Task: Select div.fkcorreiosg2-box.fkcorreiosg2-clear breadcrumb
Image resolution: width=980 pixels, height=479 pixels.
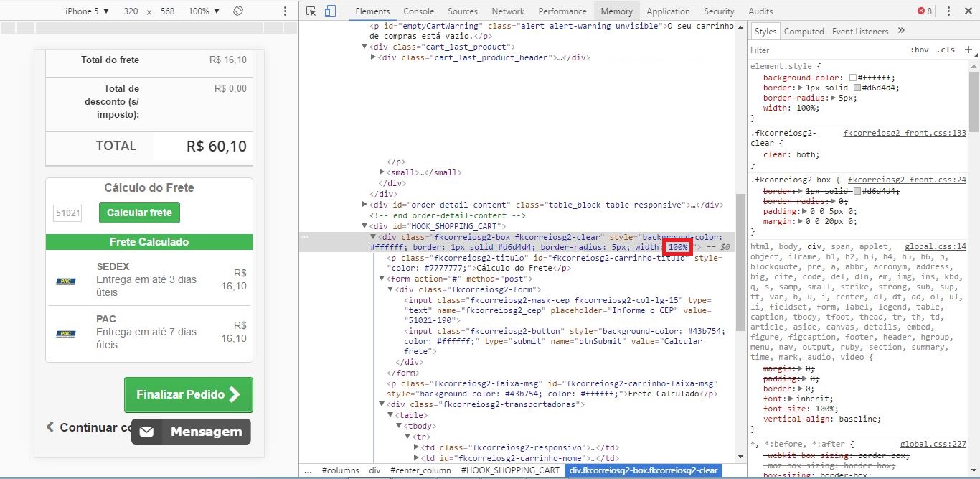Action: coord(644,470)
